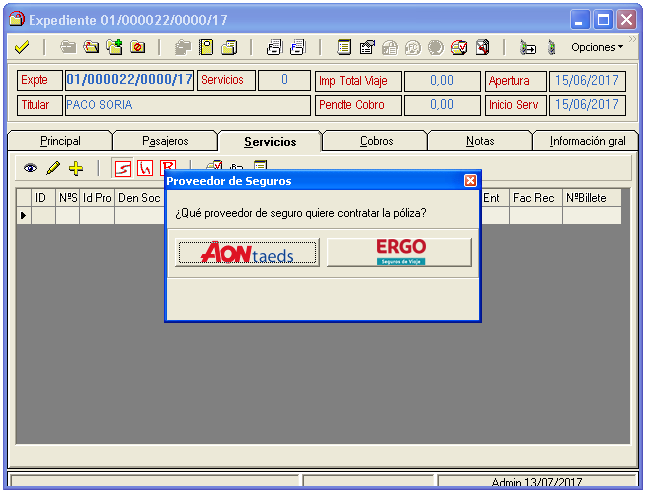The height and width of the screenshot is (493, 645).
Task: Click the Expte label
Action: pos(40,80)
